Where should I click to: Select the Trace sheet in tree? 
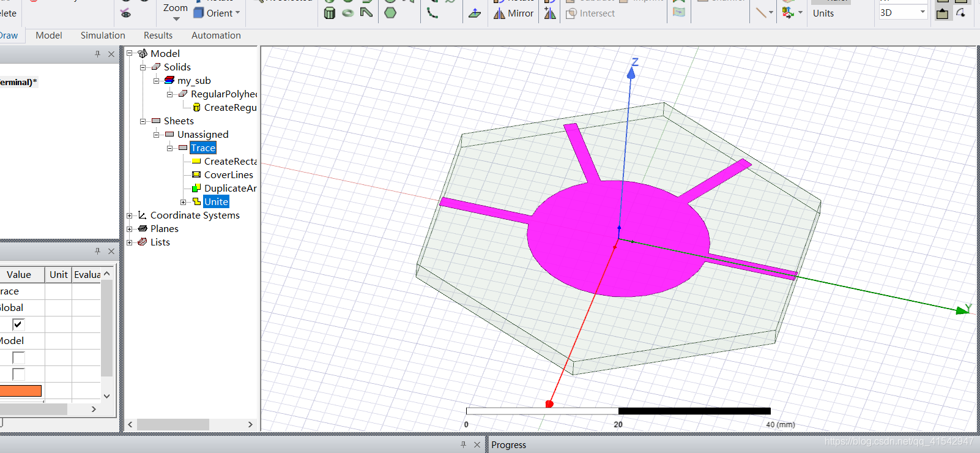(x=202, y=148)
